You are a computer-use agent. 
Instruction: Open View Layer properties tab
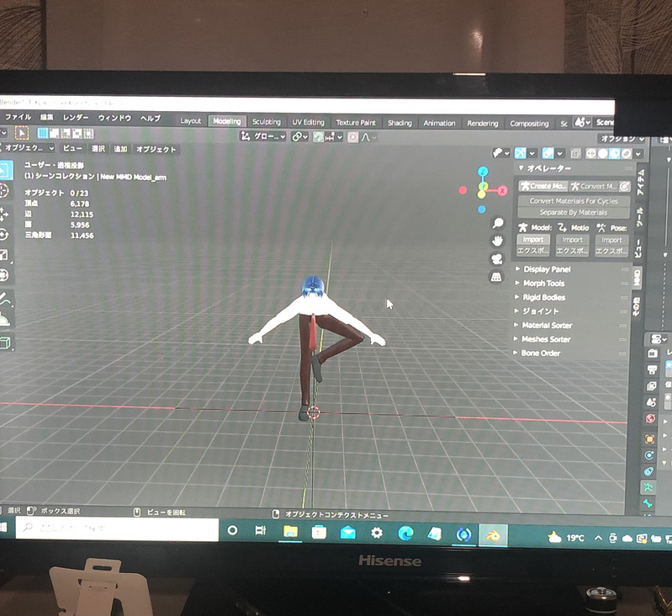click(652, 386)
